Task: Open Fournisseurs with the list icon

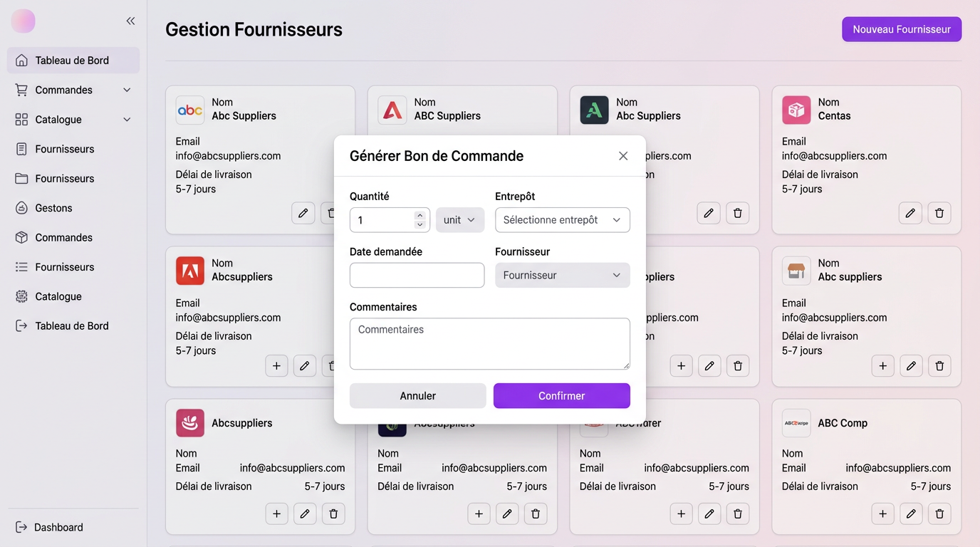Action: (73, 267)
